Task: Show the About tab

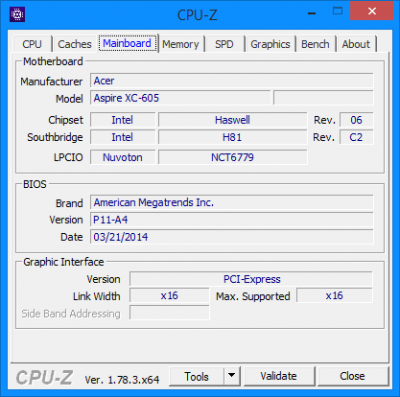Action: (356, 44)
